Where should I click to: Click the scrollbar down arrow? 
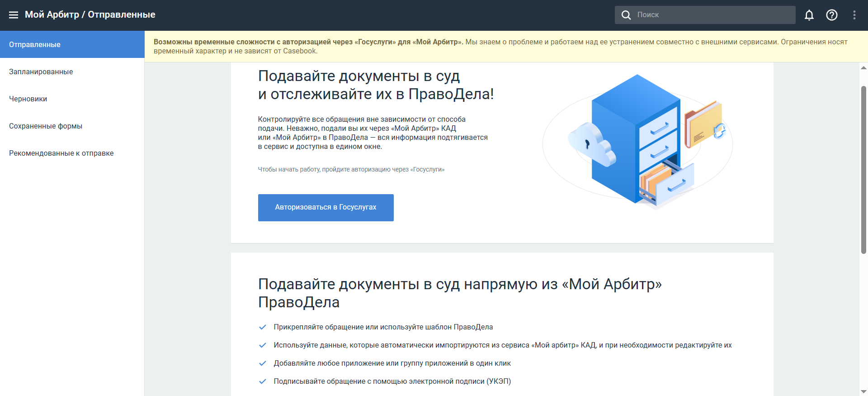click(x=863, y=391)
